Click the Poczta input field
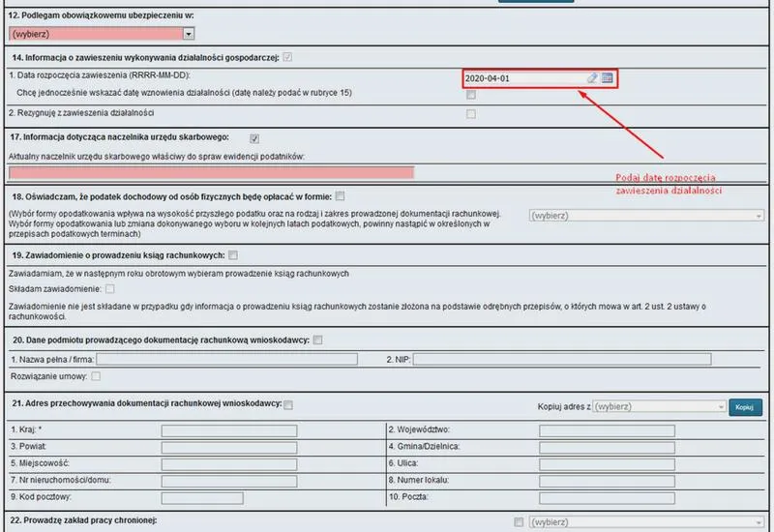The image size is (774, 532). pos(607,498)
